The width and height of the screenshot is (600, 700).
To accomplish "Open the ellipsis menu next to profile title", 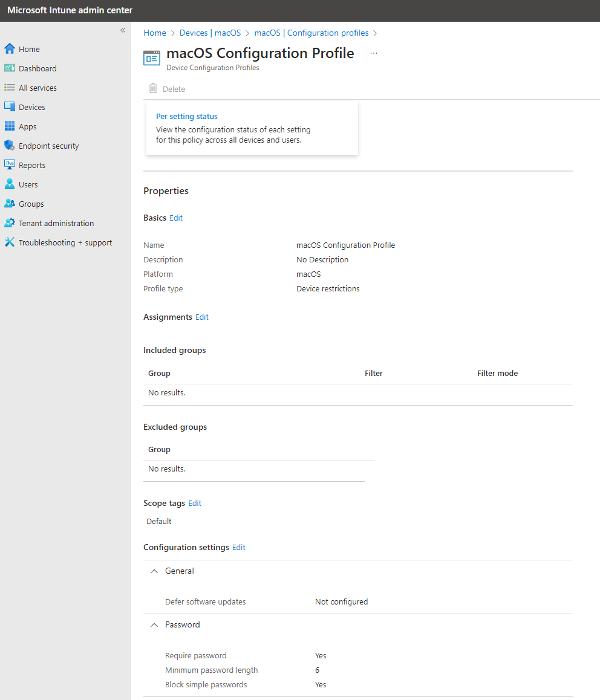I will tap(374, 53).
